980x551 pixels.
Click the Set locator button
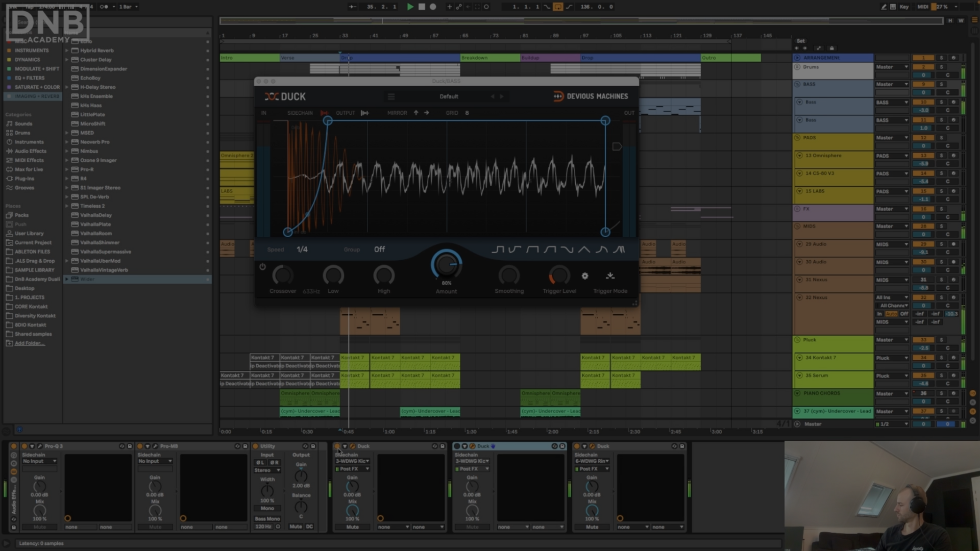pos(801,41)
